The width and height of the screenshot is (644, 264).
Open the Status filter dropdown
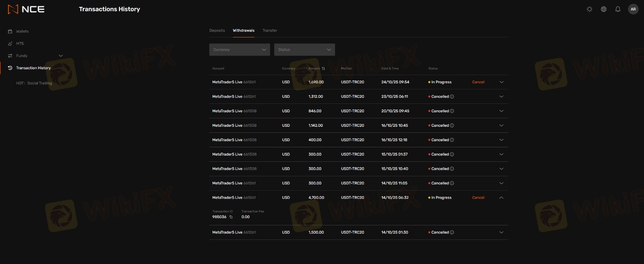coord(304,49)
